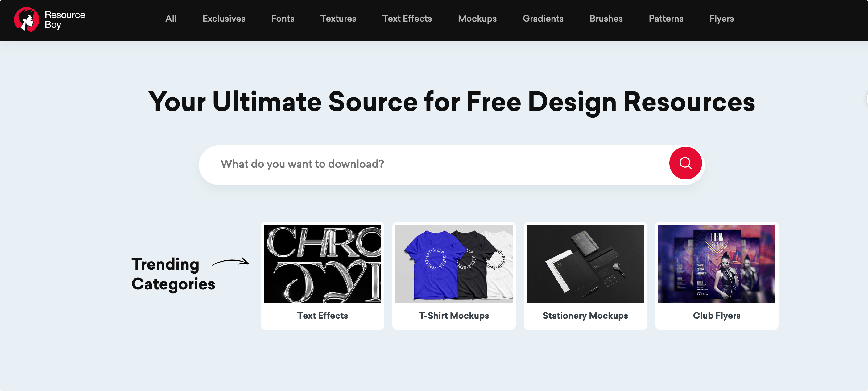
Task: Go to Exclusives in the navigation
Action: tap(224, 19)
